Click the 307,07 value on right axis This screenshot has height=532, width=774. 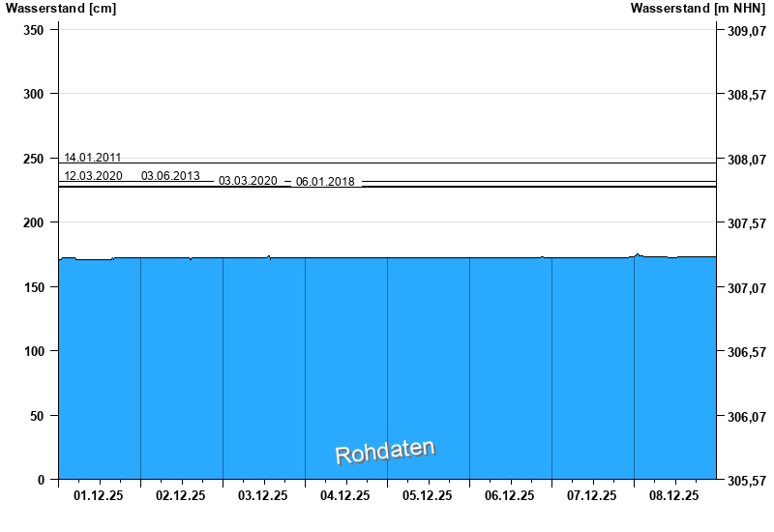coord(747,287)
